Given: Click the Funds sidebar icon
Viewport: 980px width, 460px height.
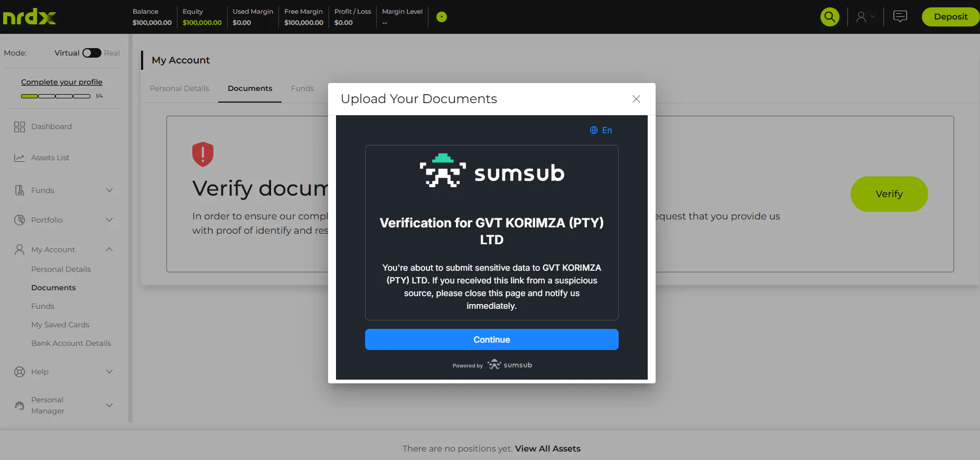Looking at the screenshot, I should [20, 190].
